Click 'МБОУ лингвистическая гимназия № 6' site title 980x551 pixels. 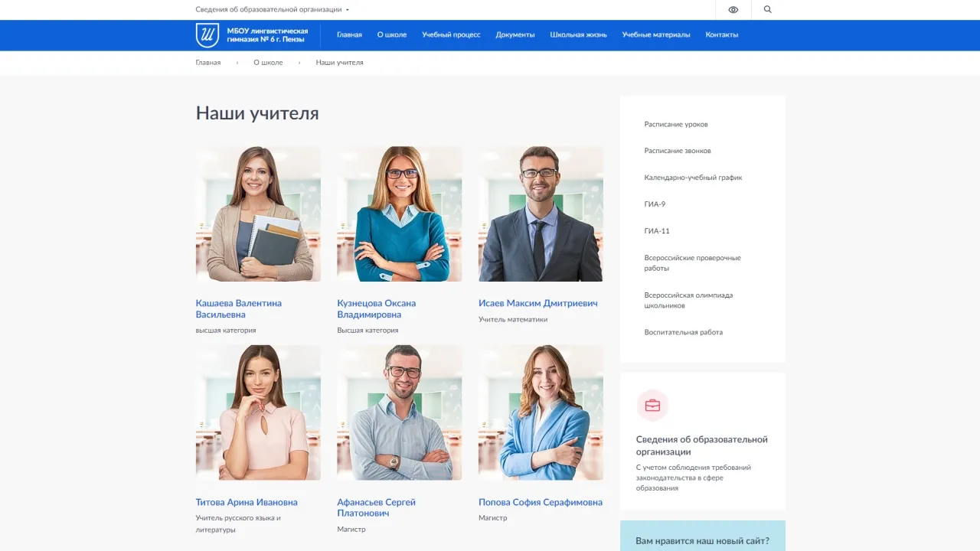[x=267, y=35]
